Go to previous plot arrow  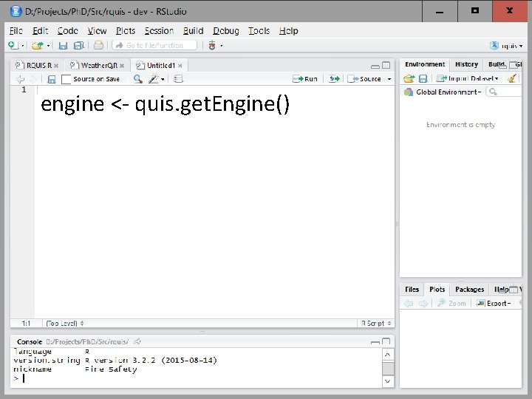[409, 304]
